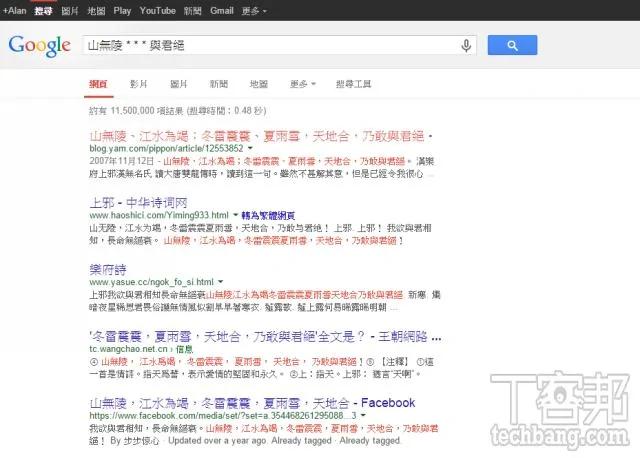Click the blue magnifier search button

tap(512, 45)
